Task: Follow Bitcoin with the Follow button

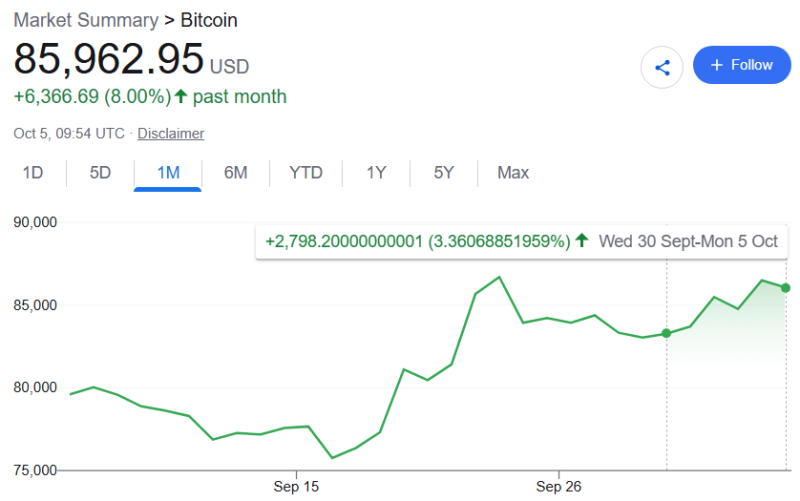Action: 741,65
